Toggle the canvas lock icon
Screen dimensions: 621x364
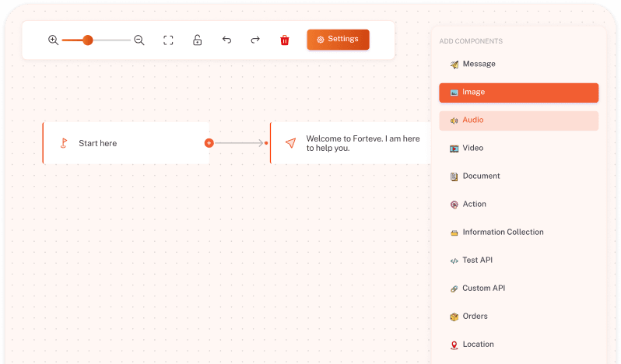tap(198, 40)
